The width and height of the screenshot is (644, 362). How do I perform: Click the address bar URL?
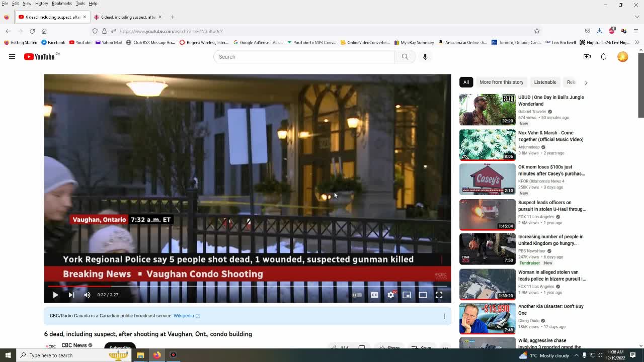pyautogui.click(x=171, y=31)
